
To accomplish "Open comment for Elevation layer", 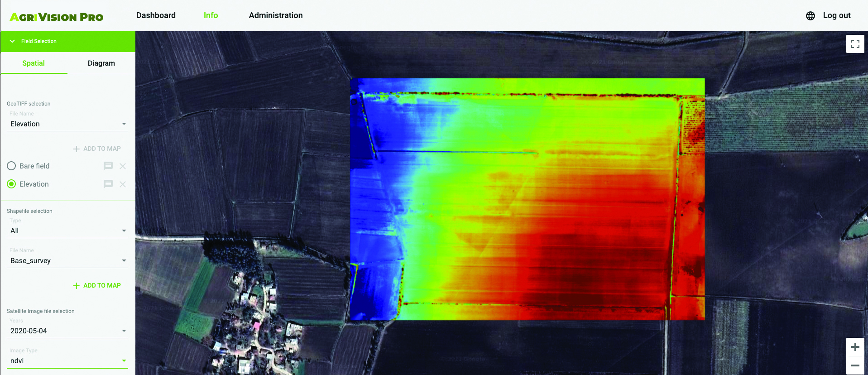I will [x=108, y=184].
